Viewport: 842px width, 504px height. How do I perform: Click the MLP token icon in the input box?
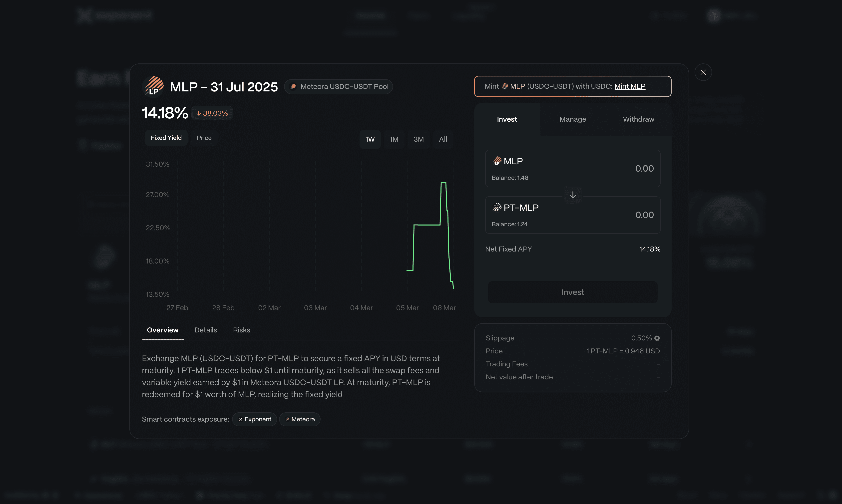click(x=497, y=161)
